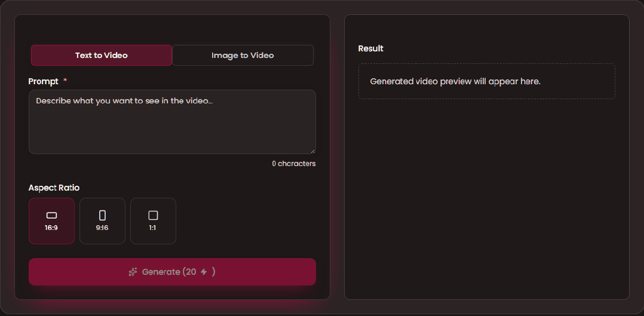Select the 16:9 aspect ratio label

tap(51, 228)
